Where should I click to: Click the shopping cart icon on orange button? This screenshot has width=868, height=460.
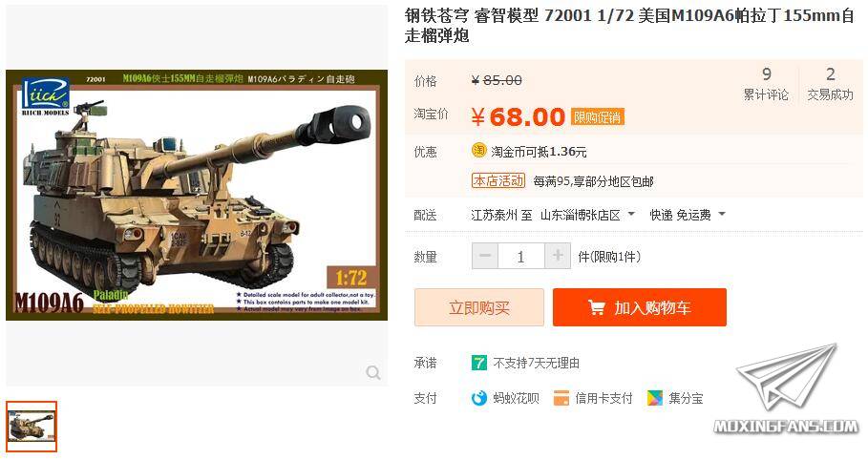tap(596, 307)
